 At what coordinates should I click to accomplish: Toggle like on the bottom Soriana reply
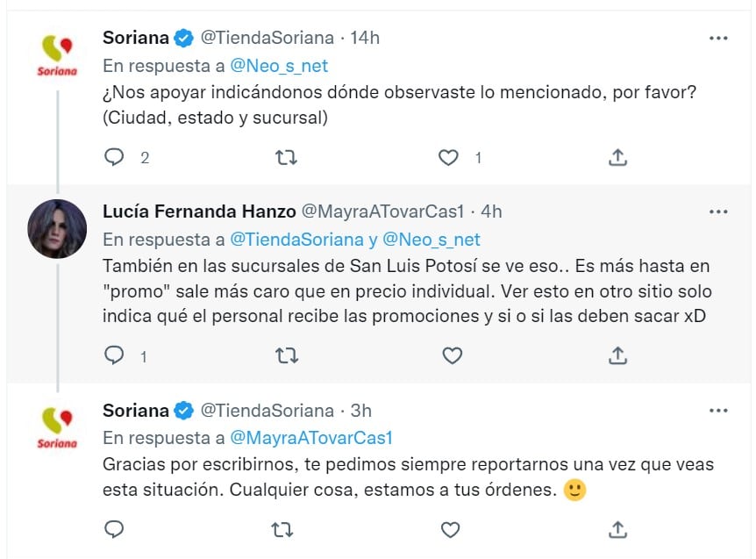tap(451, 530)
